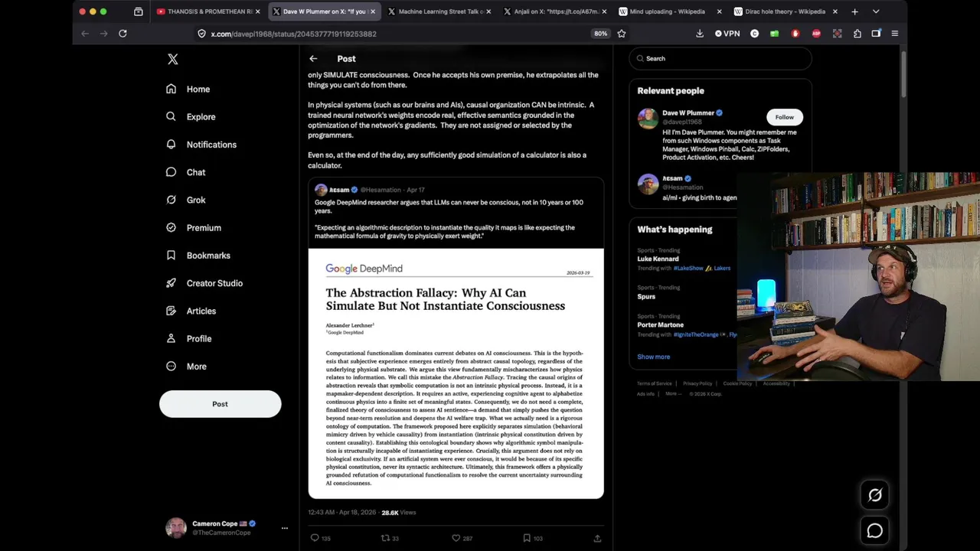Open the Luke Kennard trending topic
The width and height of the screenshot is (980, 551).
[x=658, y=259]
